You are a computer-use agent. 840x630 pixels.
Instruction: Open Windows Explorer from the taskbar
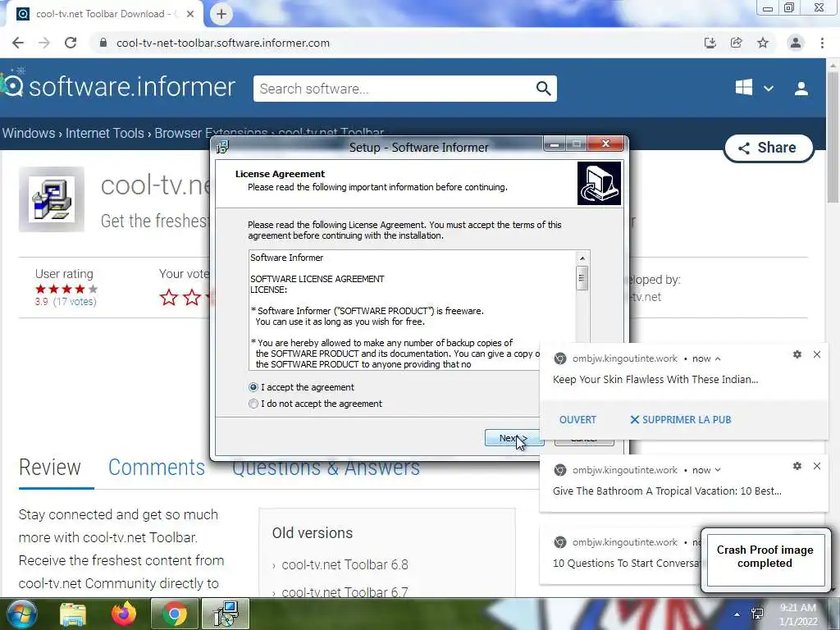[x=73, y=614]
